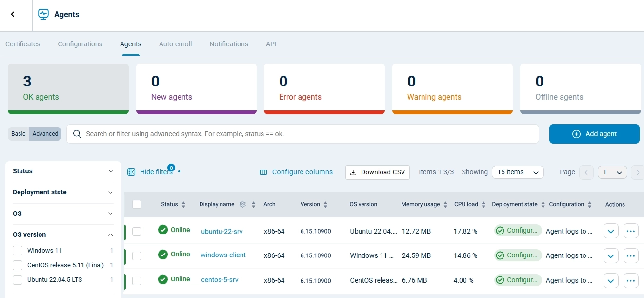Viewport: 644px width, 298px height.
Task: Click Configure columns link
Action: [x=302, y=172]
